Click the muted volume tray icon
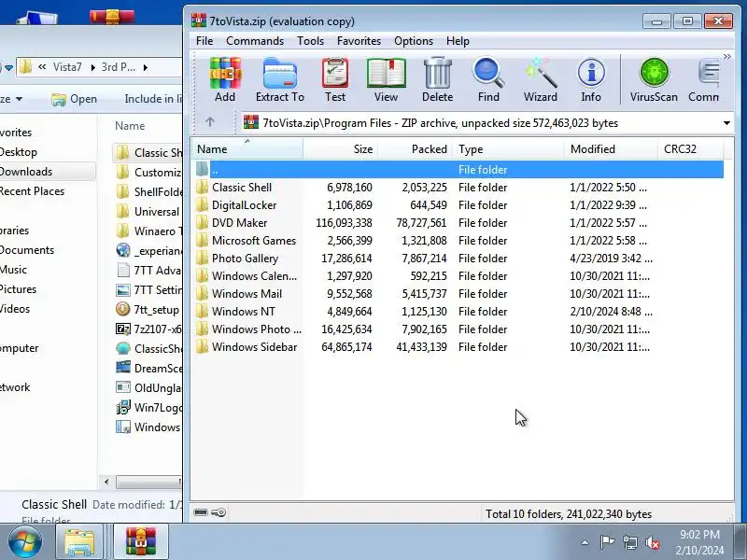747x560 pixels. click(652, 542)
